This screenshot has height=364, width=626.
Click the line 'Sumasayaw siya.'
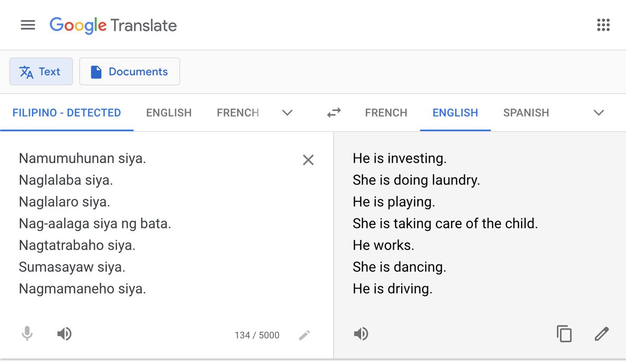[x=72, y=267]
